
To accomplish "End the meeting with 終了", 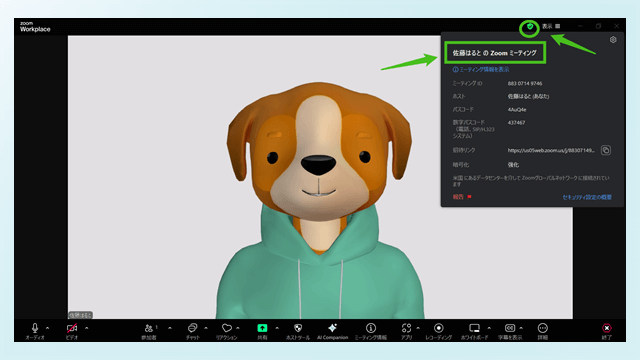I will (x=607, y=331).
